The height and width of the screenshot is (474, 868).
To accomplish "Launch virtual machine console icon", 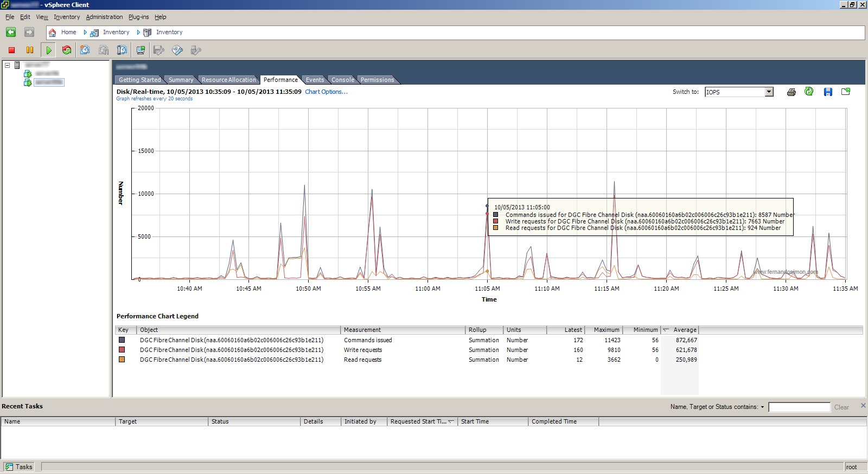I will click(141, 50).
